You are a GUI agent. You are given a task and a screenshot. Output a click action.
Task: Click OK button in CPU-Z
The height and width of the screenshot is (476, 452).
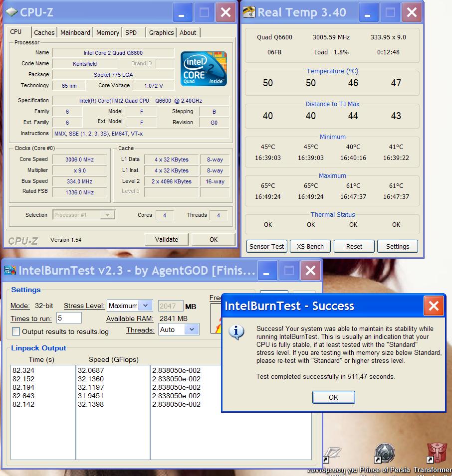[x=214, y=240]
